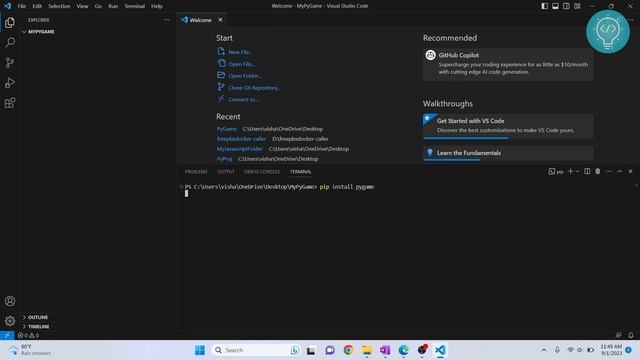
Task: Open File Explorer from the taskbar
Action: 367,350
